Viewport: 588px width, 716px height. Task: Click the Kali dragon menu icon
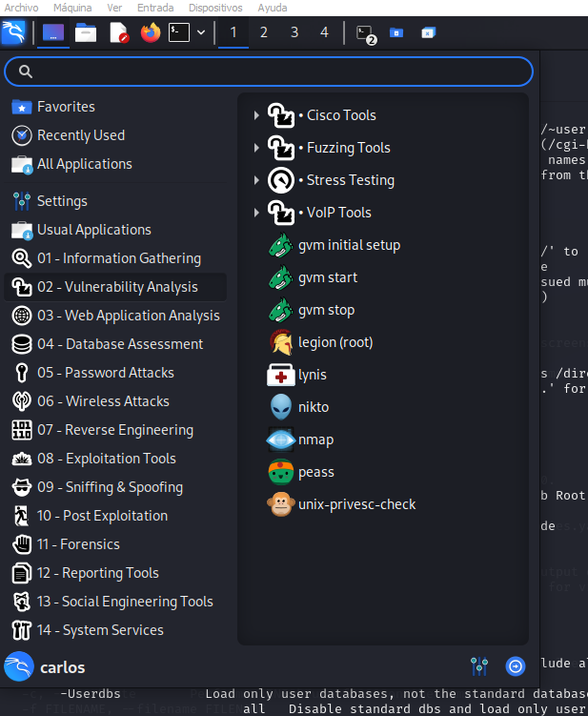click(x=14, y=32)
